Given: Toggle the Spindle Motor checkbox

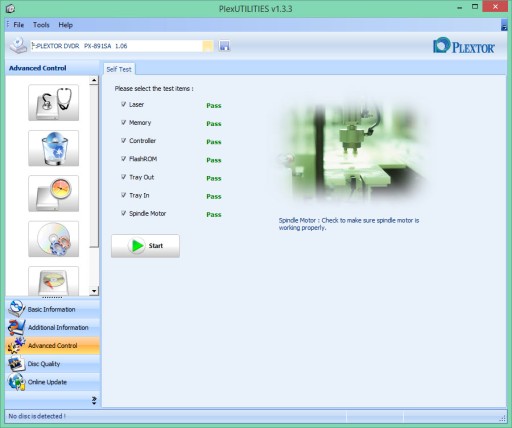Looking at the screenshot, I should [x=124, y=213].
